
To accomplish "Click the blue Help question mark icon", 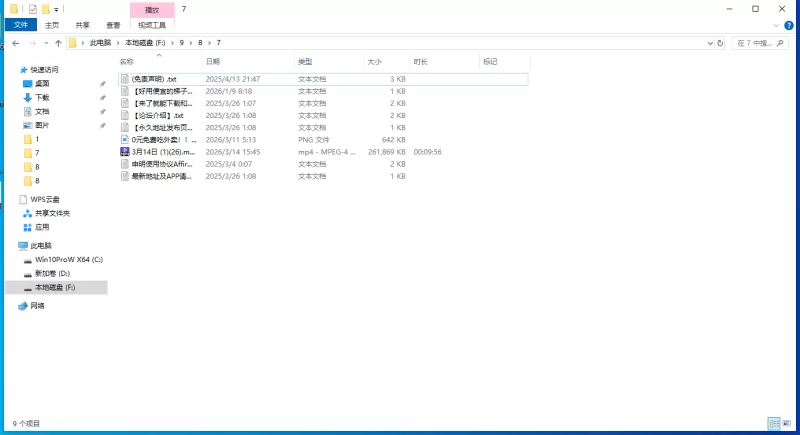I will point(791,25).
